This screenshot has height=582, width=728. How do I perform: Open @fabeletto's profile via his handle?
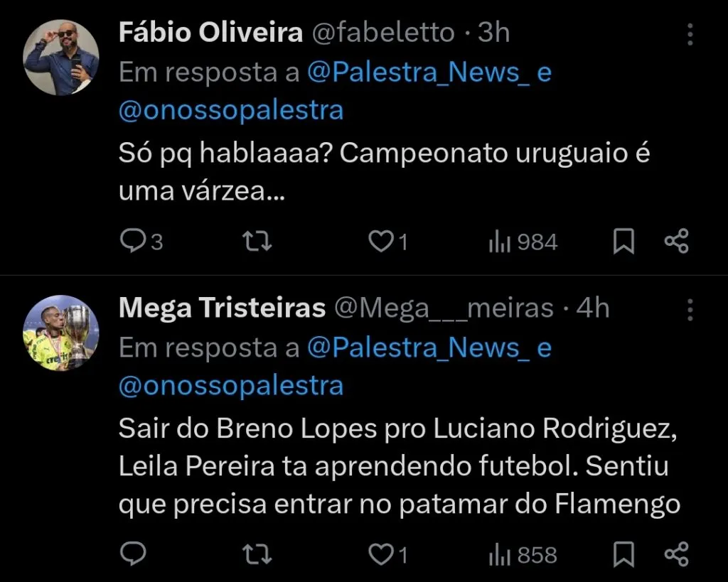click(382, 33)
